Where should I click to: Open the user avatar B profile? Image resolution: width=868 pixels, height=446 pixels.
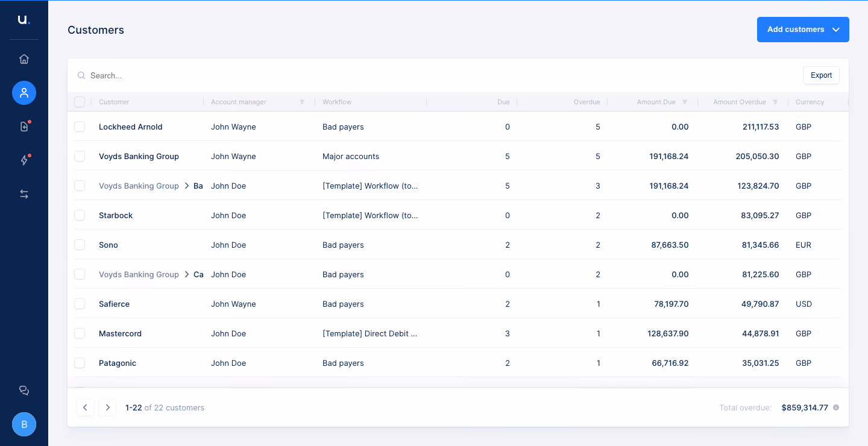[x=24, y=424]
